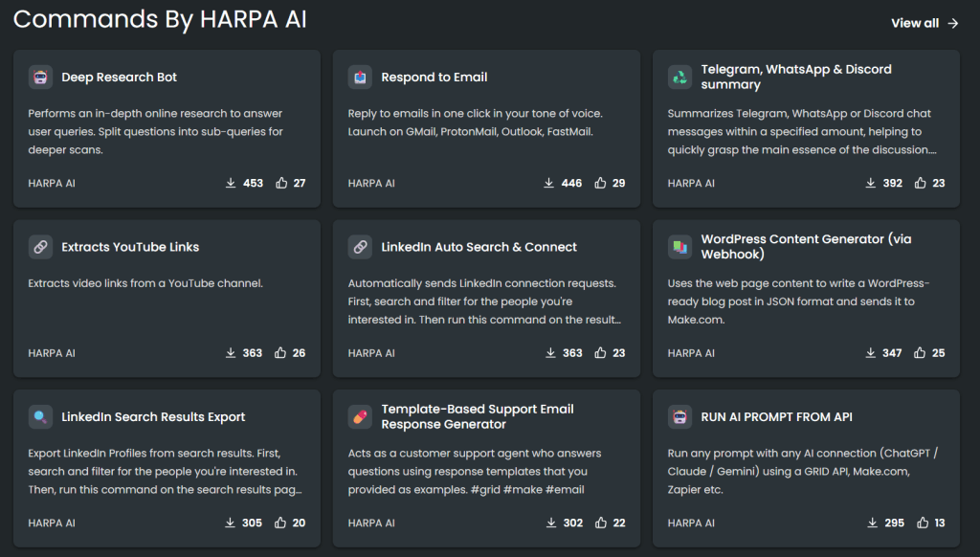Image resolution: width=980 pixels, height=557 pixels.
Task: Like the Respond to Email command
Action: (601, 183)
